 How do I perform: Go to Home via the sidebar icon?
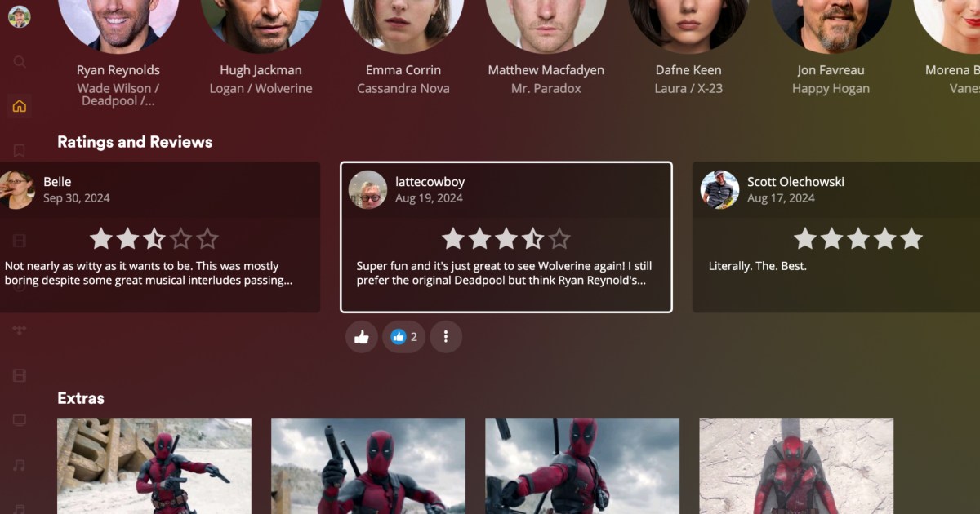20,106
